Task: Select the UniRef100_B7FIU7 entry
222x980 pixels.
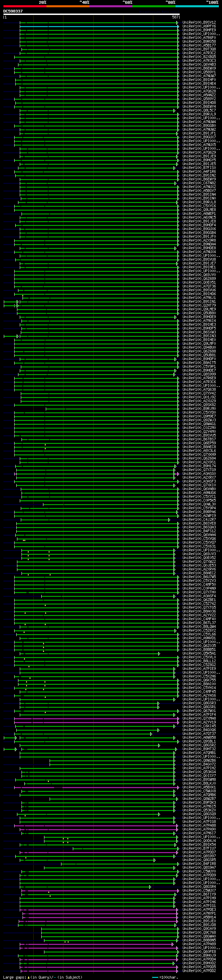Action: [199, 848]
